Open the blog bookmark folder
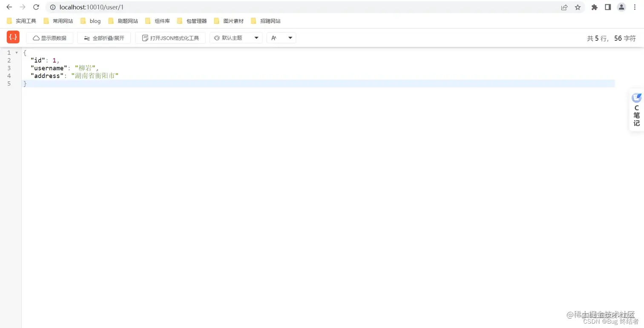This screenshot has height=328, width=644. [91, 21]
